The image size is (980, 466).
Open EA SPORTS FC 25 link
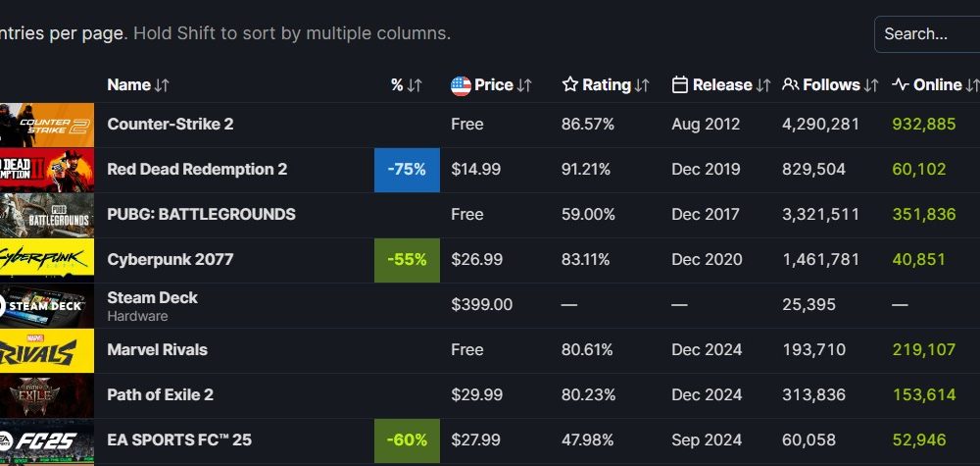click(x=179, y=440)
